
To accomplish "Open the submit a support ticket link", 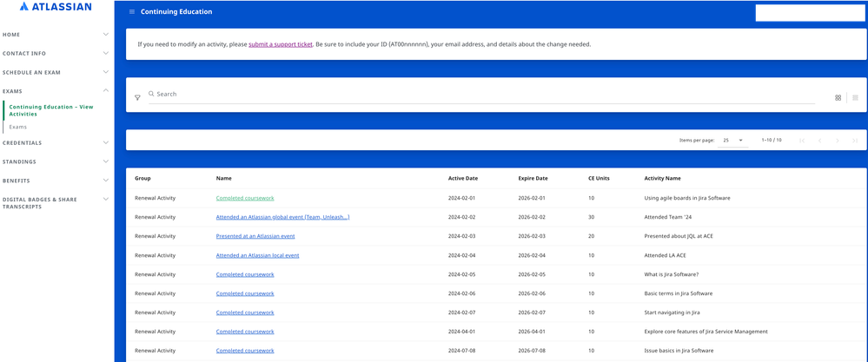I will point(281,44).
